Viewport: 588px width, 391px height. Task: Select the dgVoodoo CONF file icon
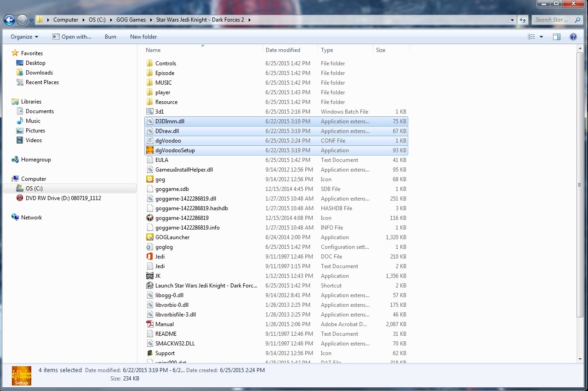click(x=149, y=141)
